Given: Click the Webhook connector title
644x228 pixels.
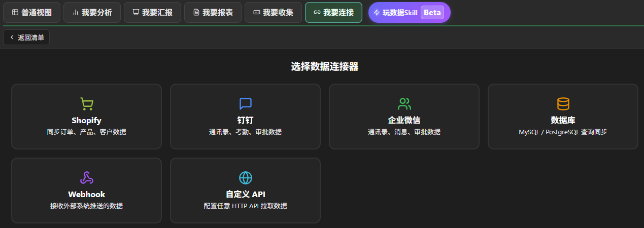Looking at the screenshot, I should [x=86, y=195].
